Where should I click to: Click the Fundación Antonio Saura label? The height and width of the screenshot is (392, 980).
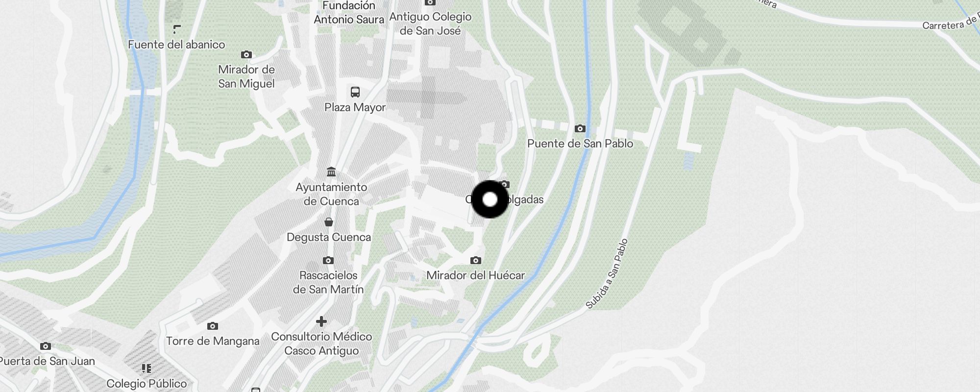click(x=349, y=12)
